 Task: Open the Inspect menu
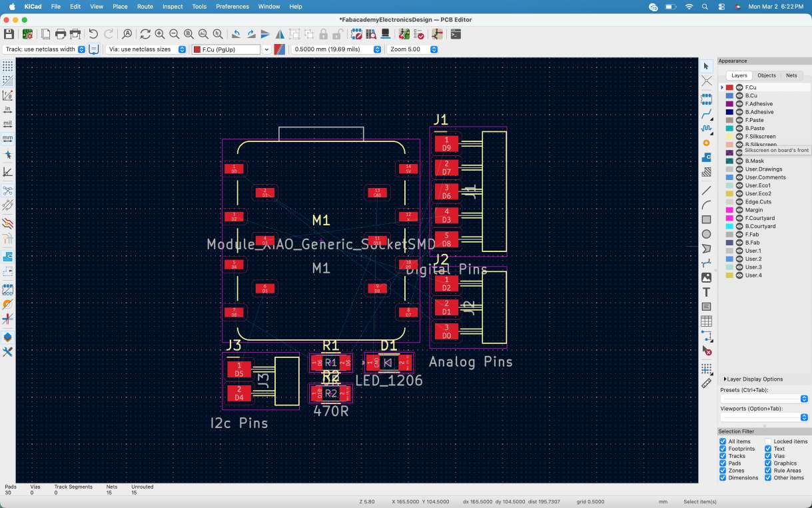point(173,6)
